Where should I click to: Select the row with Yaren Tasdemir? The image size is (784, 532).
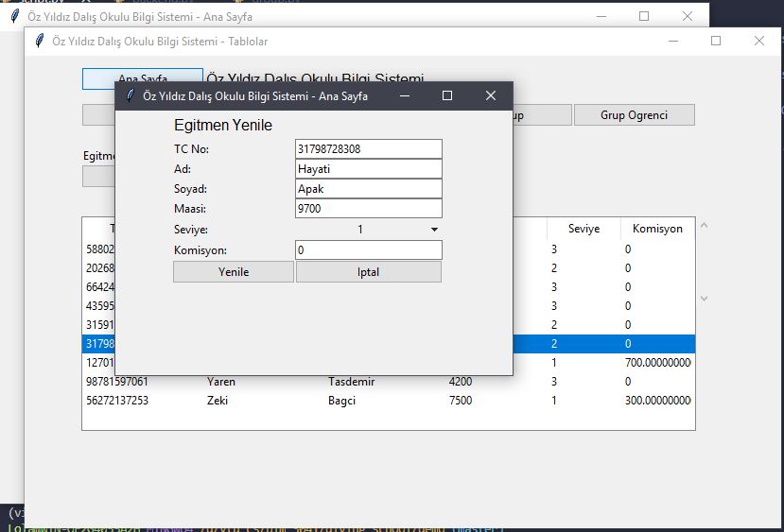pyautogui.click(x=388, y=382)
